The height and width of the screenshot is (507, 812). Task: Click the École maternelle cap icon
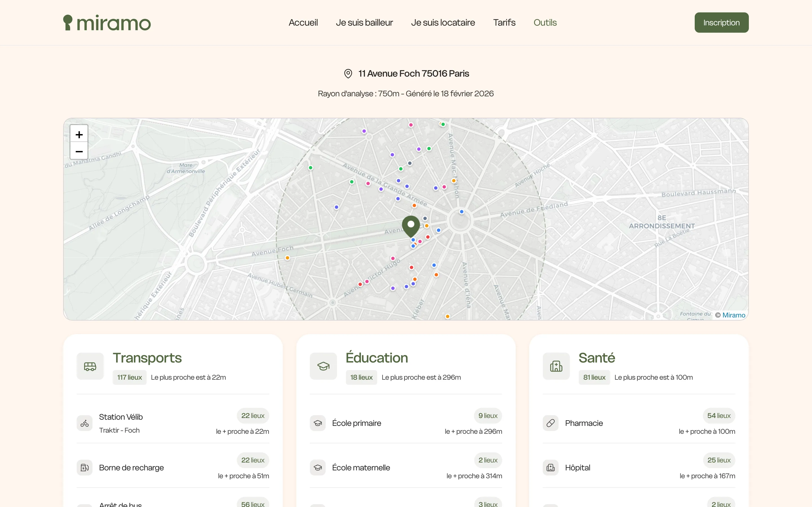tap(317, 468)
